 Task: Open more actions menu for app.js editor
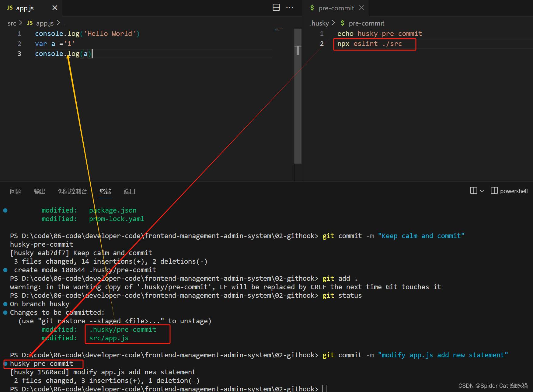tap(290, 8)
